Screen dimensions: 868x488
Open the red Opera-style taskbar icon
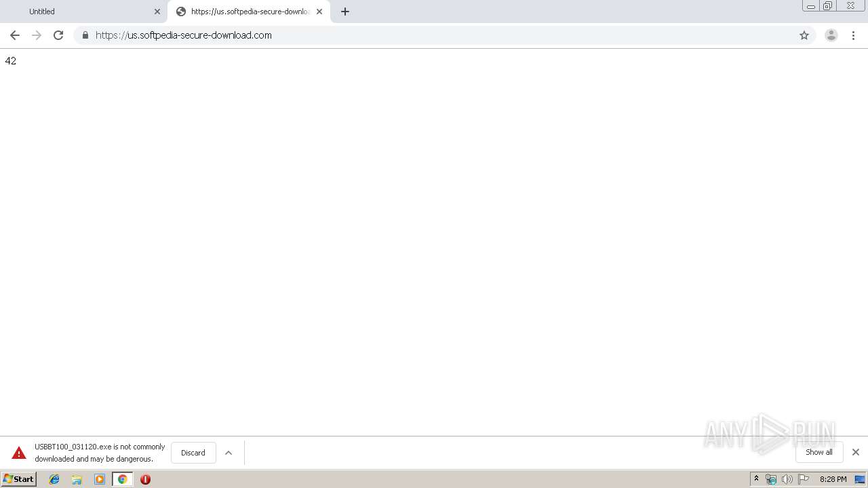click(145, 479)
